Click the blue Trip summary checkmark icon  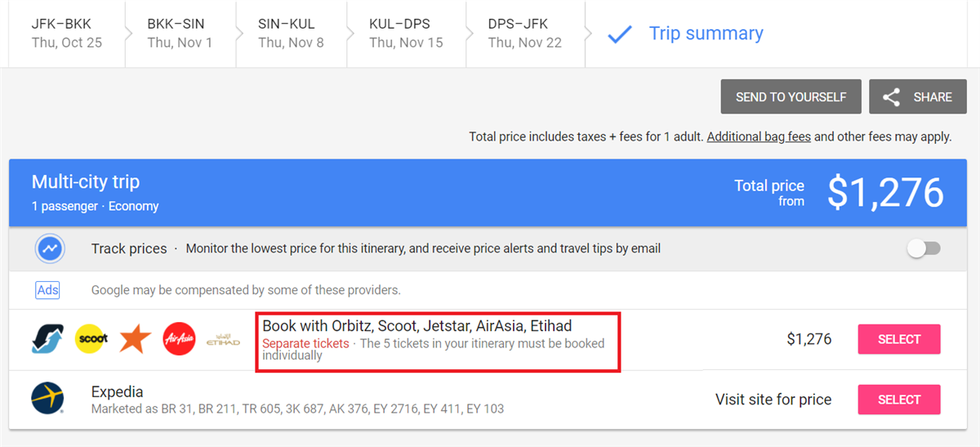click(x=620, y=34)
